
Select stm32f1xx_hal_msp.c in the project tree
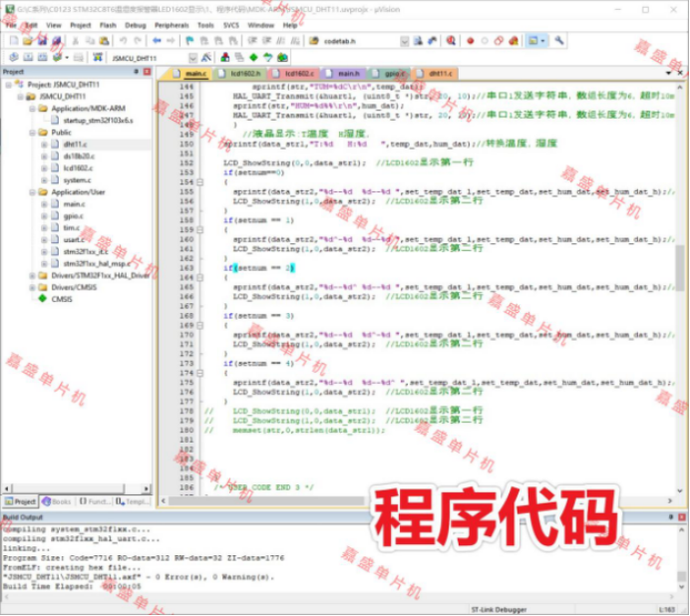(x=97, y=263)
